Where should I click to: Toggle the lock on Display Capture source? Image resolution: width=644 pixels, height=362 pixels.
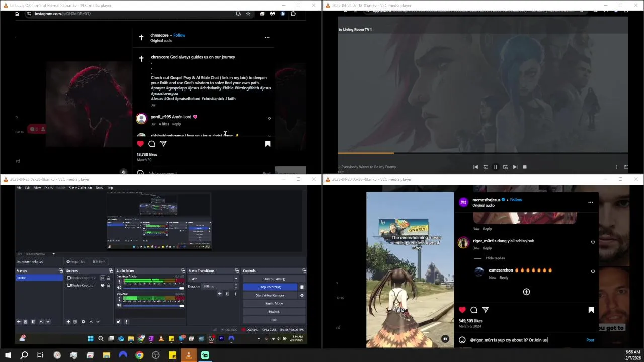108,285
